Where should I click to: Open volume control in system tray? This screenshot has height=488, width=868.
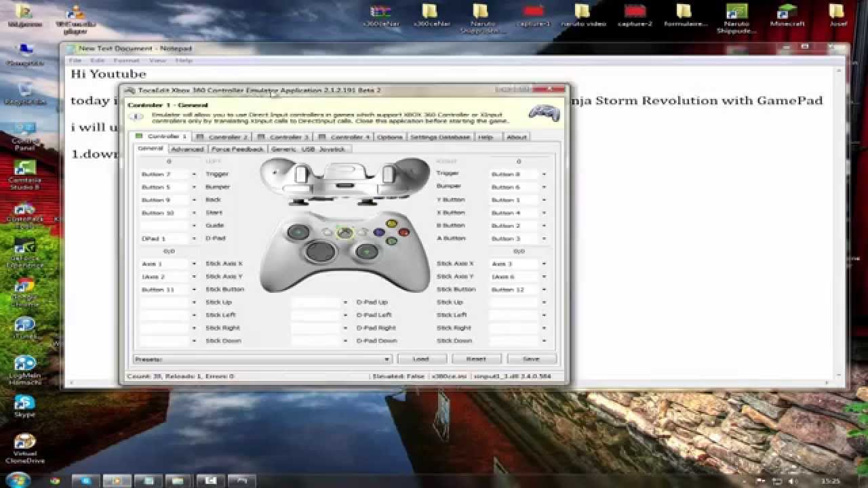pyautogui.click(x=791, y=481)
